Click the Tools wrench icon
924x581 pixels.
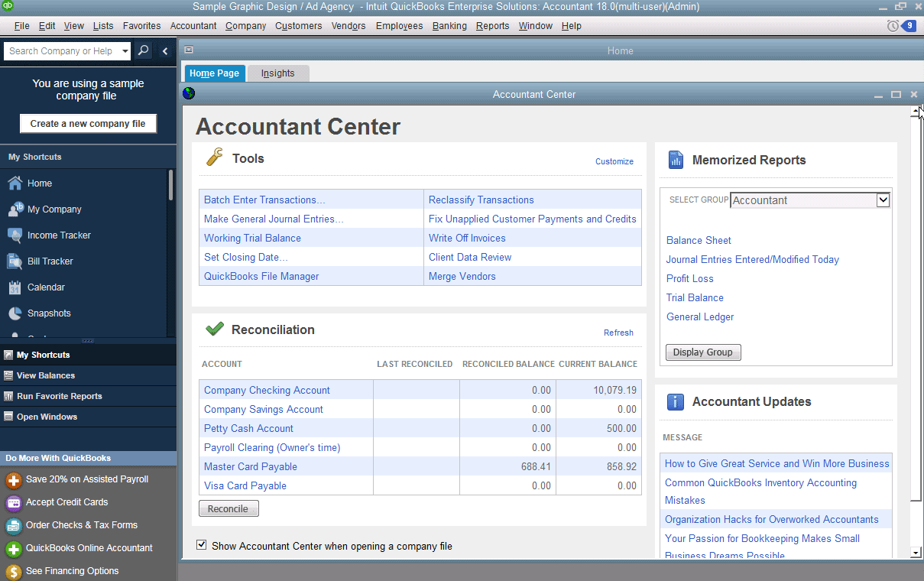[x=215, y=157]
